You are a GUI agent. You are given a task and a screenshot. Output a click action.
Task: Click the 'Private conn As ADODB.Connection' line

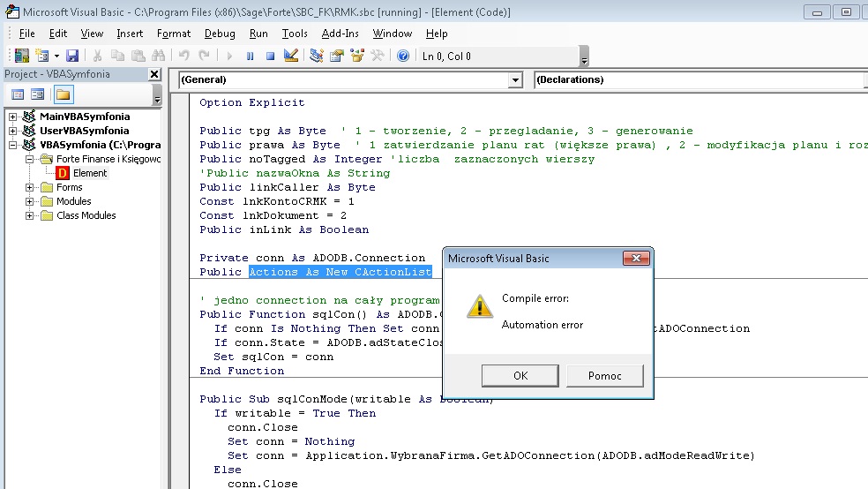(312, 258)
